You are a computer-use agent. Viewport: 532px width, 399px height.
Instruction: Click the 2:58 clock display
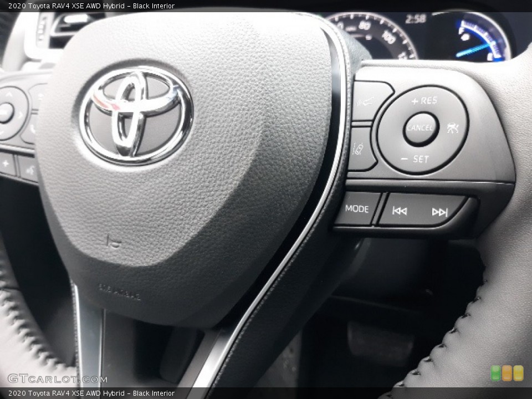(x=415, y=19)
